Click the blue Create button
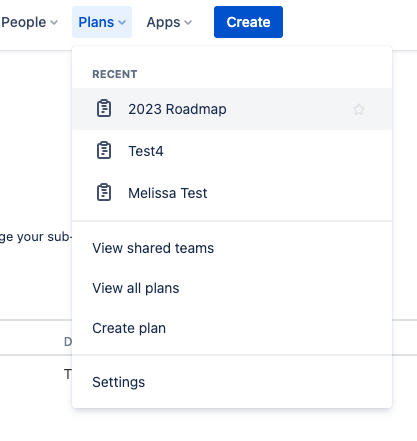Image resolution: width=417 pixels, height=441 pixels. click(x=248, y=22)
